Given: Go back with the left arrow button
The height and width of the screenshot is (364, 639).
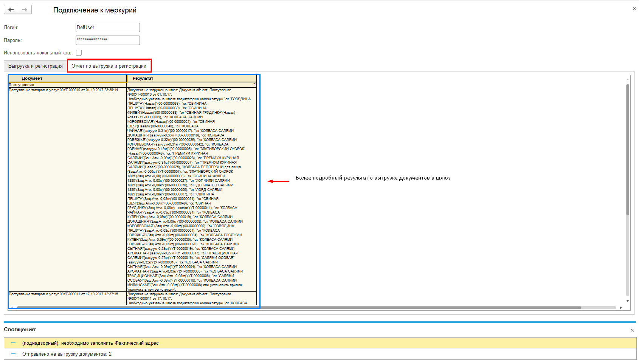Looking at the screenshot, I should [x=11, y=9].
